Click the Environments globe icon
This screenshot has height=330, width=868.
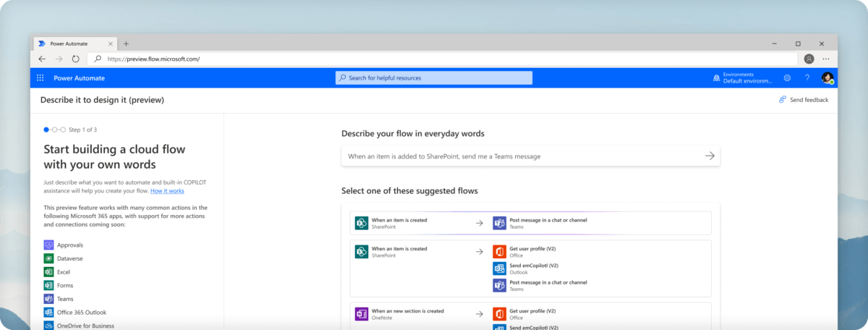(x=716, y=78)
